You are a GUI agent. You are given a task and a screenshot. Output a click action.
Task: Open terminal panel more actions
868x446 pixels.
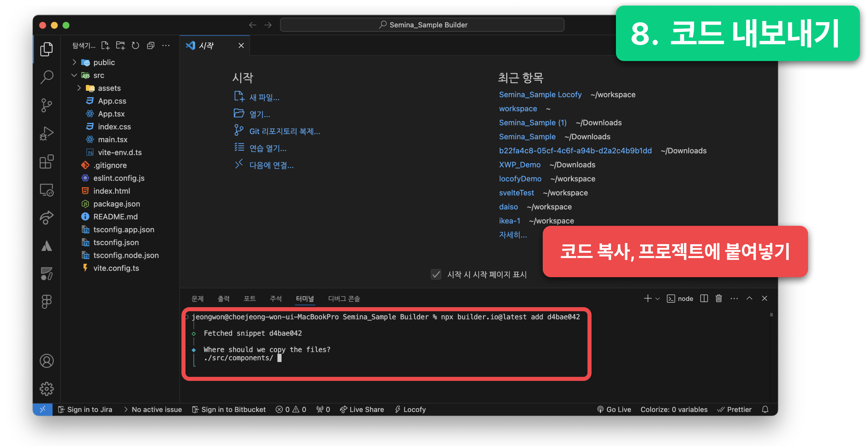pyautogui.click(x=734, y=298)
